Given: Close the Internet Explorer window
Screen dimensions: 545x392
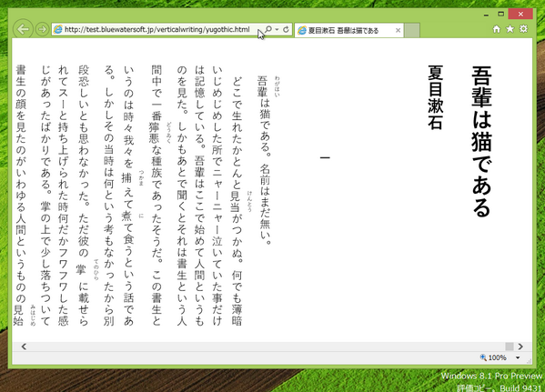Looking at the screenshot, I should [x=520, y=15].
